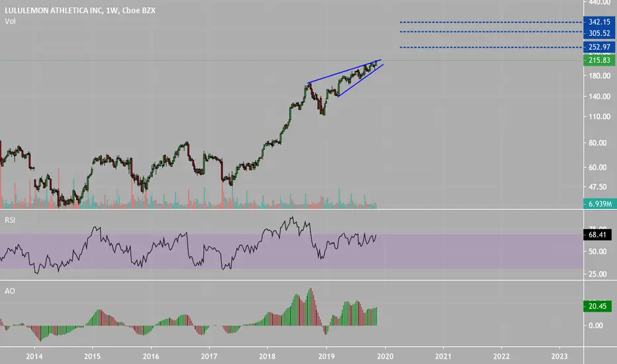Click the 305.52 price level label
Screen dimensions: 617x364
599,33
